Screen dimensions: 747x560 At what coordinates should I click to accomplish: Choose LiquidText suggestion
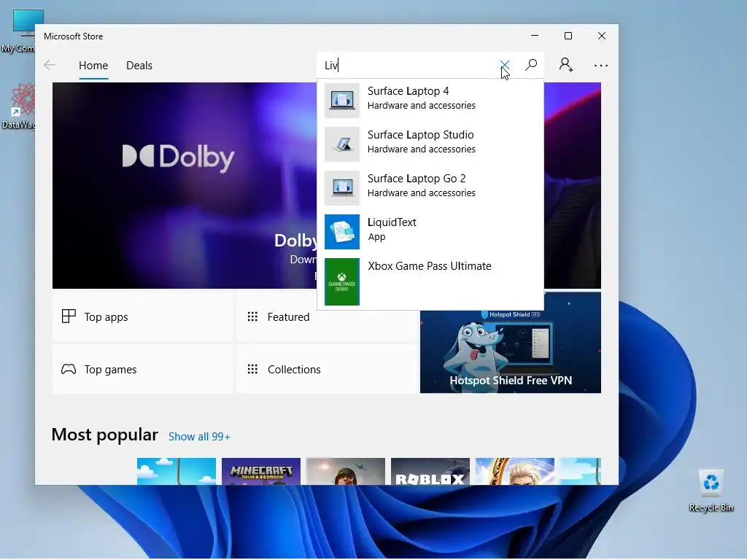[430, 231]
